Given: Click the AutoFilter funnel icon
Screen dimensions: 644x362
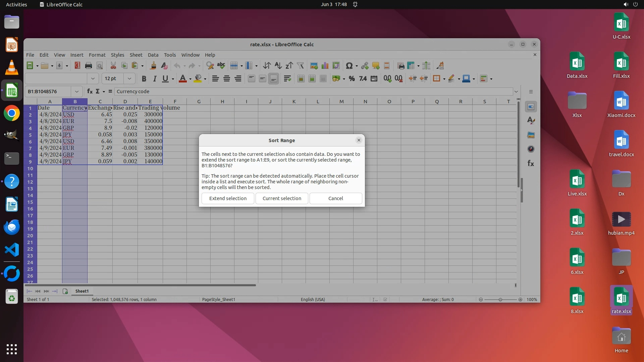Looking at the screenshot, I should (x=300, y=66).
